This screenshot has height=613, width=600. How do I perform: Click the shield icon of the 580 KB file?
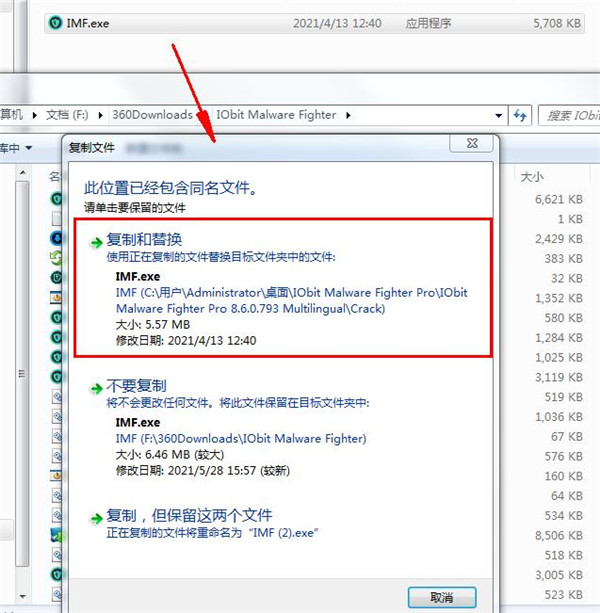point(57,317)
